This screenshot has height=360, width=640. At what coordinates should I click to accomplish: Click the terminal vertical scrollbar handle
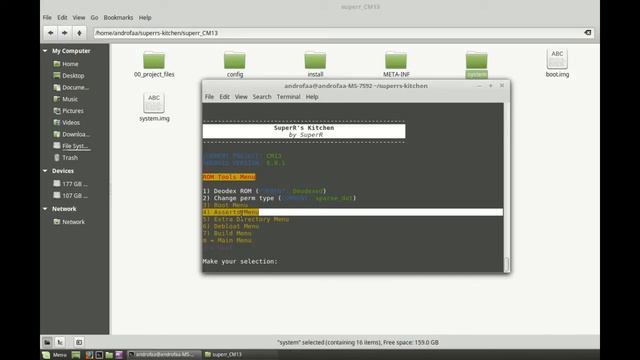click(507, 264)
